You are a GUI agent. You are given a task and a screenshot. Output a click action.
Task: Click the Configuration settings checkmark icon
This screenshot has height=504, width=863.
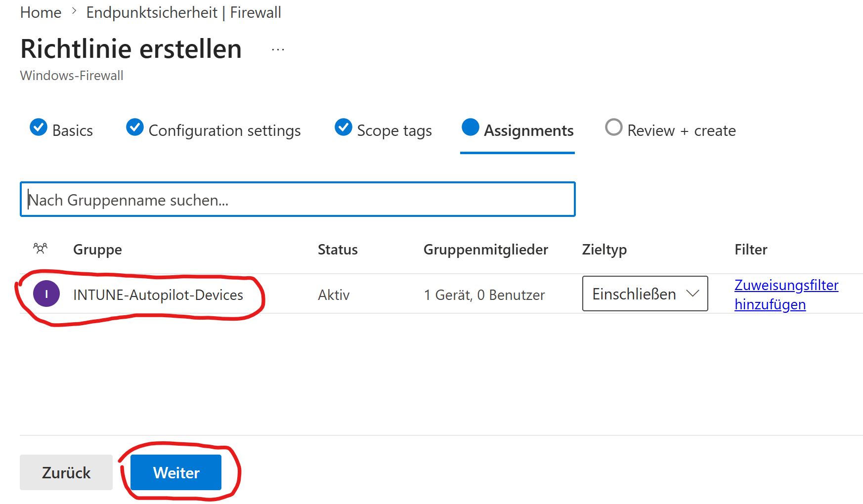[134, 127]
